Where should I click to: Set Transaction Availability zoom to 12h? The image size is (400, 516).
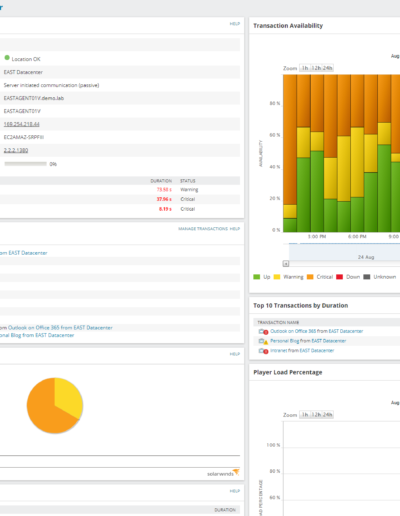click(316, 68)
